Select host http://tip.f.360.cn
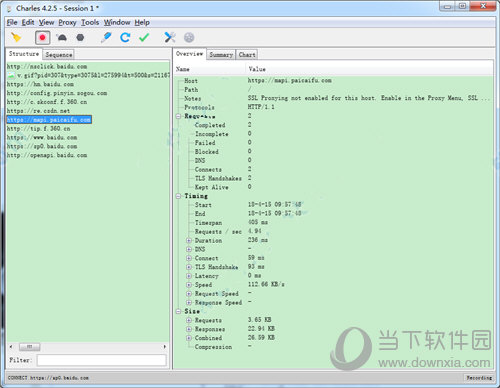500x388 pixels. coord(39,128)
